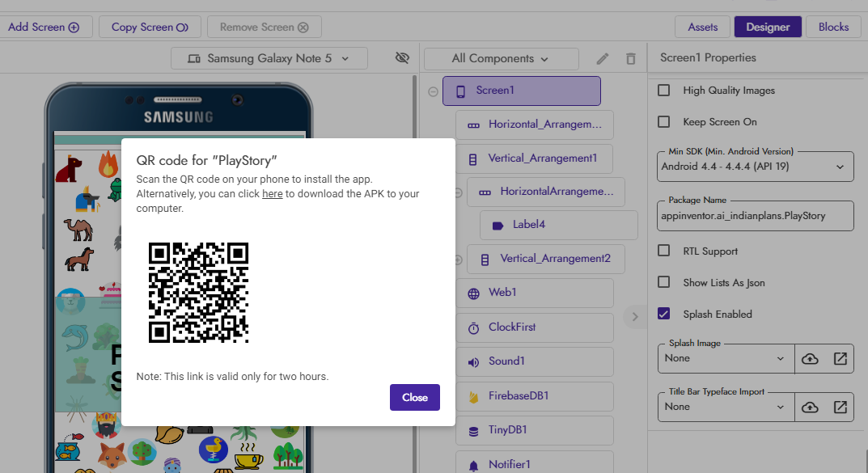The width and height of the screenshot is (868, 473).
Task: Close the QR code dialog
Action: coord(414,397)
